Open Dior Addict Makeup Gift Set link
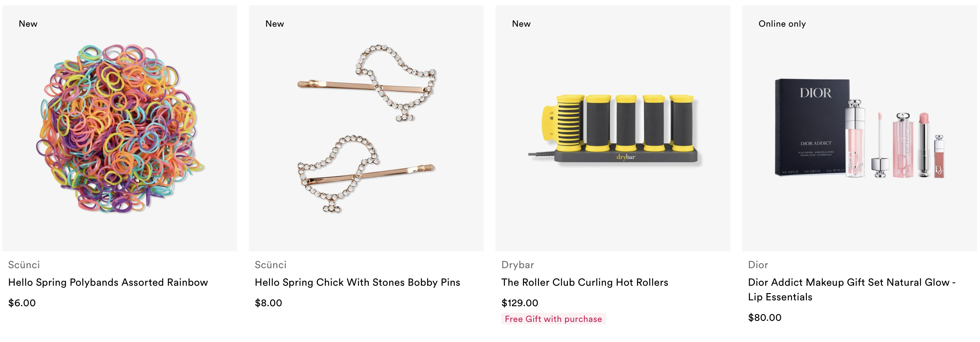The image size is (980, 342). click(852, 289)
